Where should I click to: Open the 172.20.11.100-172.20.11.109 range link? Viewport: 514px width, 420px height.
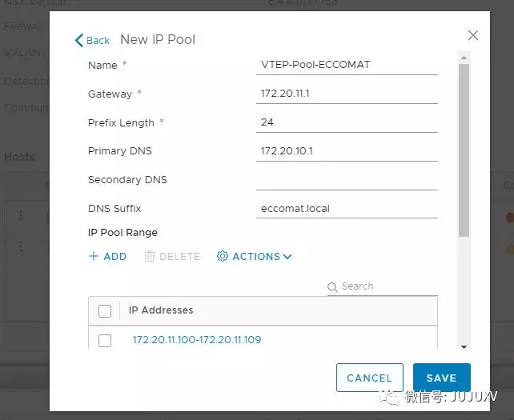[x=197, y=340]
